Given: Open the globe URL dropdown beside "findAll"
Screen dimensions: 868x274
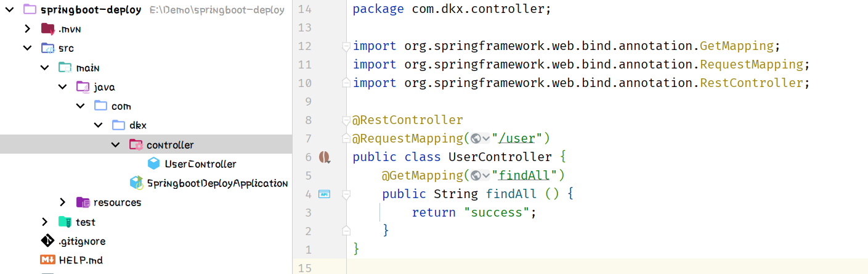Looking at the screenshot, I should pos(481,175).
